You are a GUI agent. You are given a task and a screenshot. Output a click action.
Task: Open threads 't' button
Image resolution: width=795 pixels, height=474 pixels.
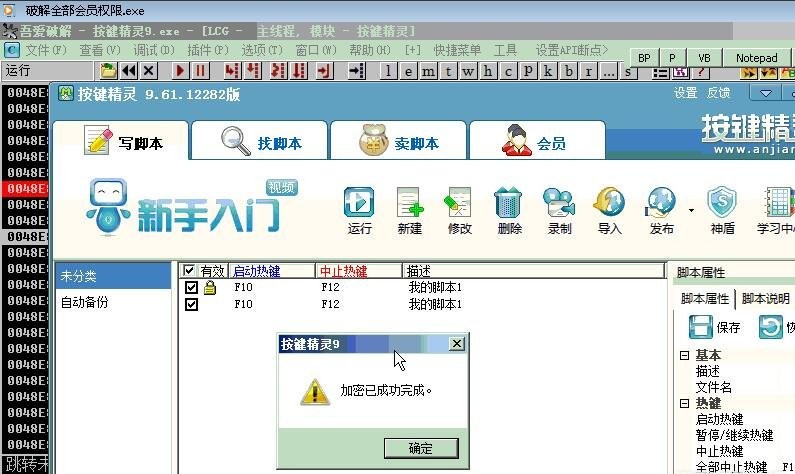tap(448, 70)
